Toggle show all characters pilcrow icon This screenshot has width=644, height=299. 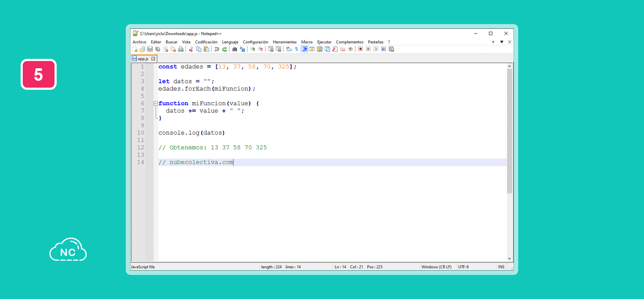click(297, 49)
